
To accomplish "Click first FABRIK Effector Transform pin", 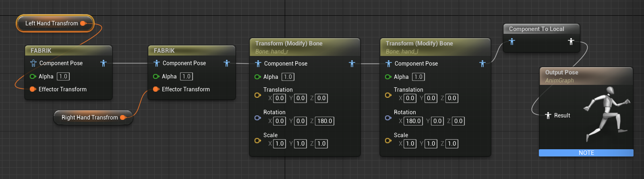I will 33,89.
